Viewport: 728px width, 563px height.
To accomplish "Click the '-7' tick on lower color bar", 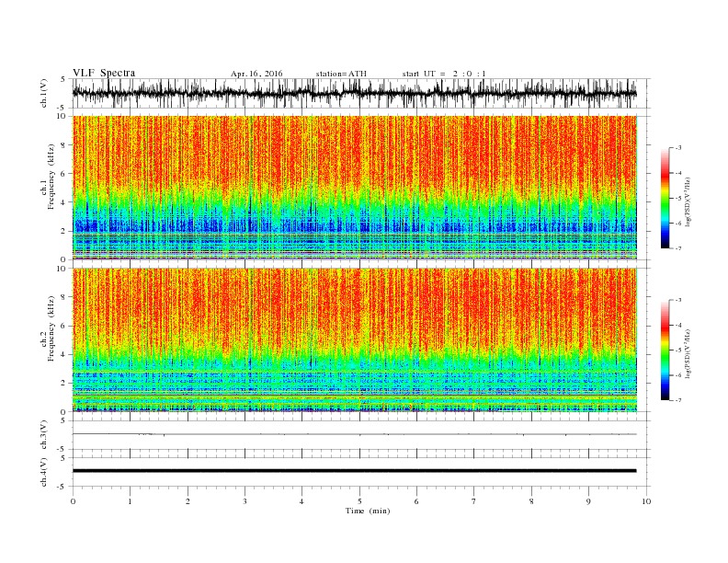I will (677, 400).
